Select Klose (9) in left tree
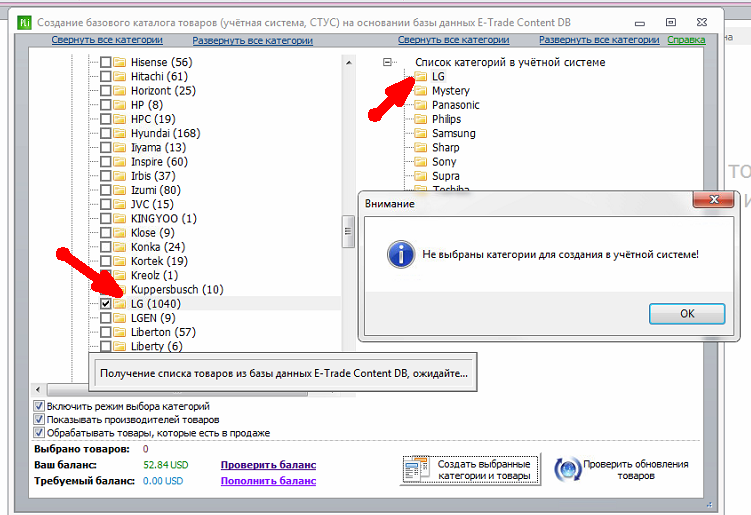The height and width of the screenshot is (515, 751). tap(153, 233)
